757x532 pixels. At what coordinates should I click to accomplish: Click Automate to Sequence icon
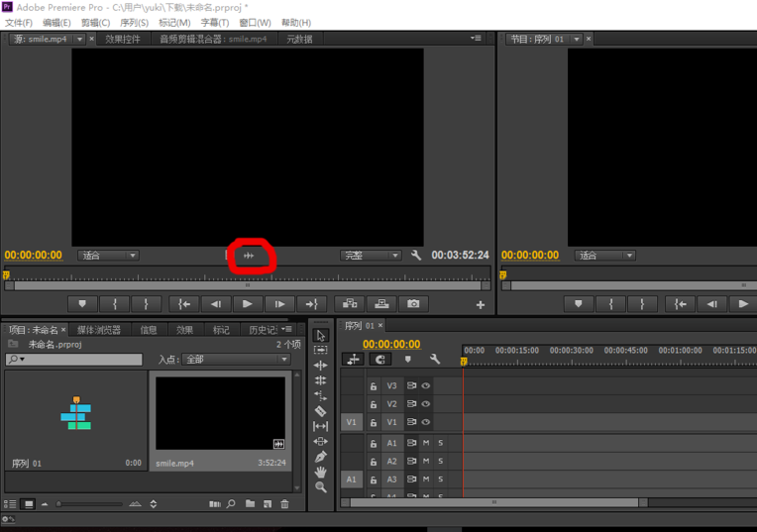pyautogui.click(x=215, y=504)
